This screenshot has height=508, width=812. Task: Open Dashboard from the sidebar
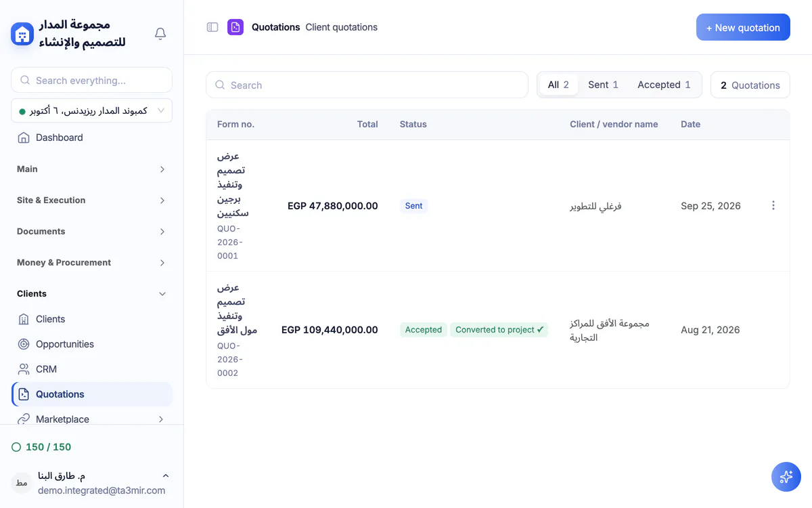point(91,137)
